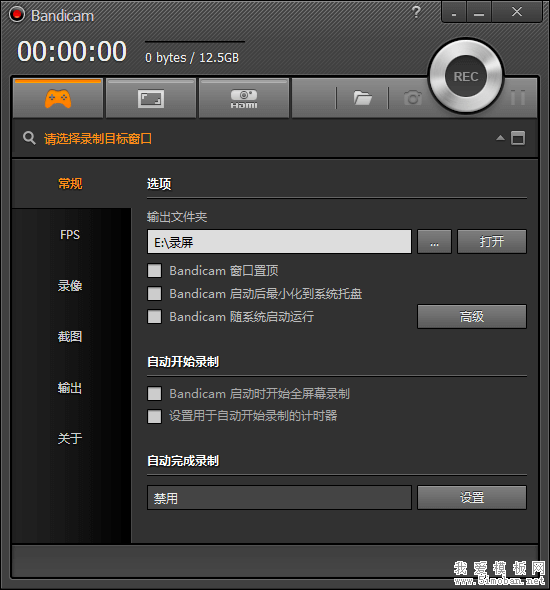Click the window mode icon beside arrow
The image size is (550, 590).
(518, 138)
